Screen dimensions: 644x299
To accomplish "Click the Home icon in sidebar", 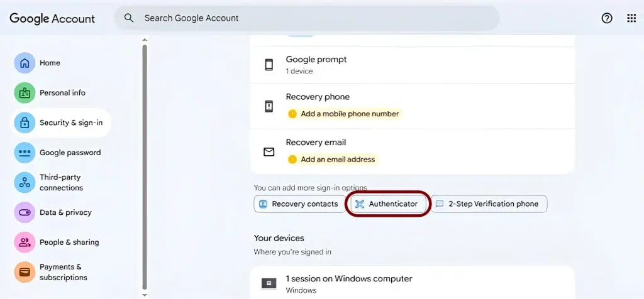I will (x=25, y=63).
